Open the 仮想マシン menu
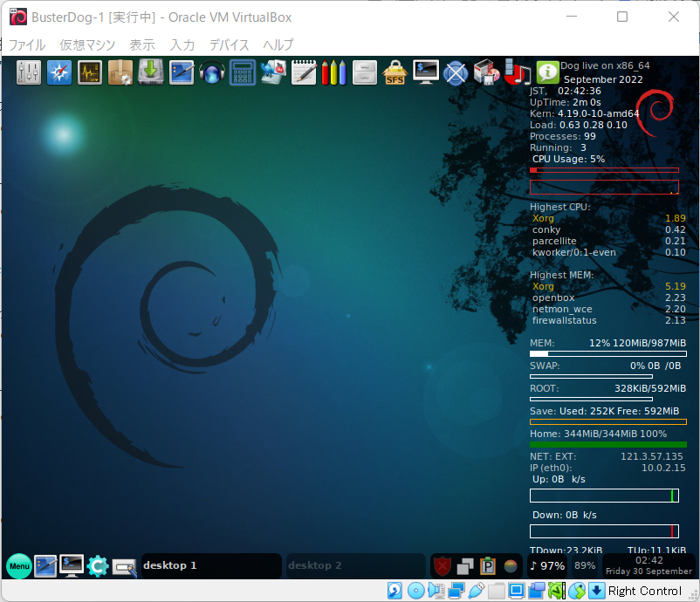This screenshot has height=602, width=700. [x=87, y=44]
